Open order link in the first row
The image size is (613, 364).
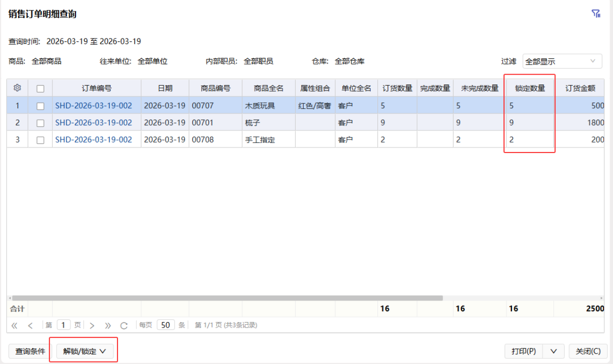pyautogui.click(x=96, y=105)
